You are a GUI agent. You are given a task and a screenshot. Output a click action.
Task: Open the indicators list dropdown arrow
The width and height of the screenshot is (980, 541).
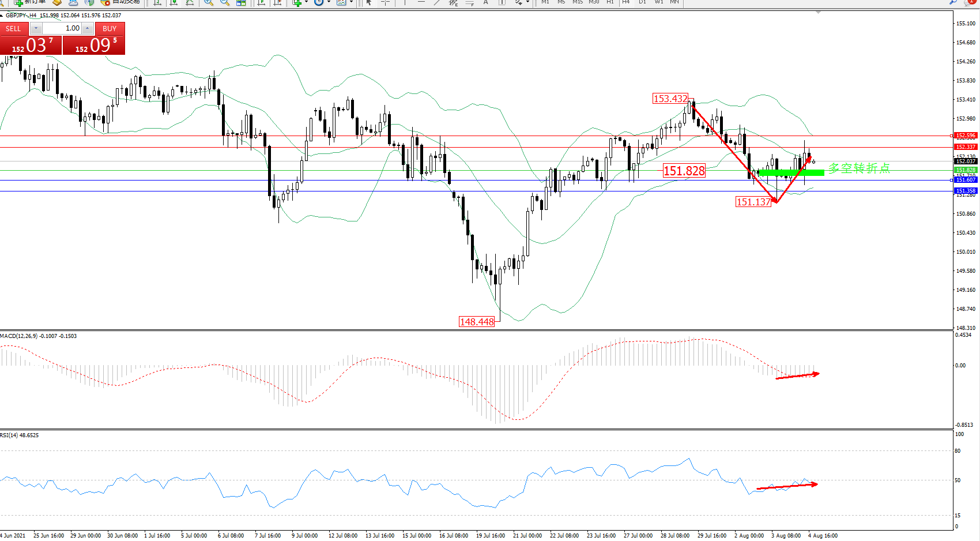[x=306, y=2]
